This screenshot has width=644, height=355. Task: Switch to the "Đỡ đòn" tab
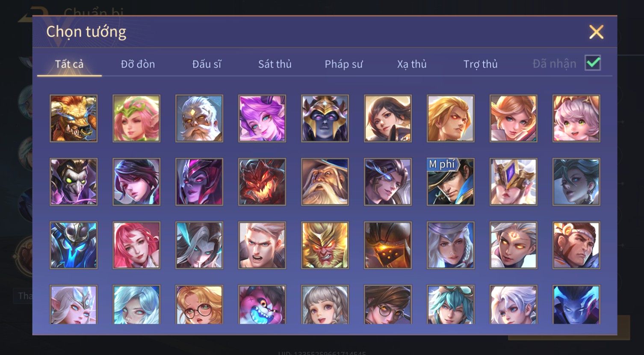(x=138, y=64)
